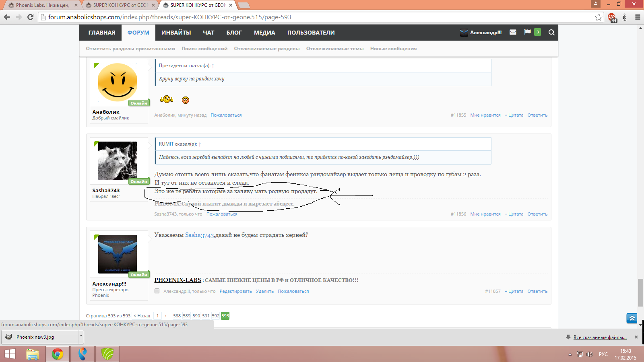Open the ЧАТ navigation tab

[x=208, y=33]
